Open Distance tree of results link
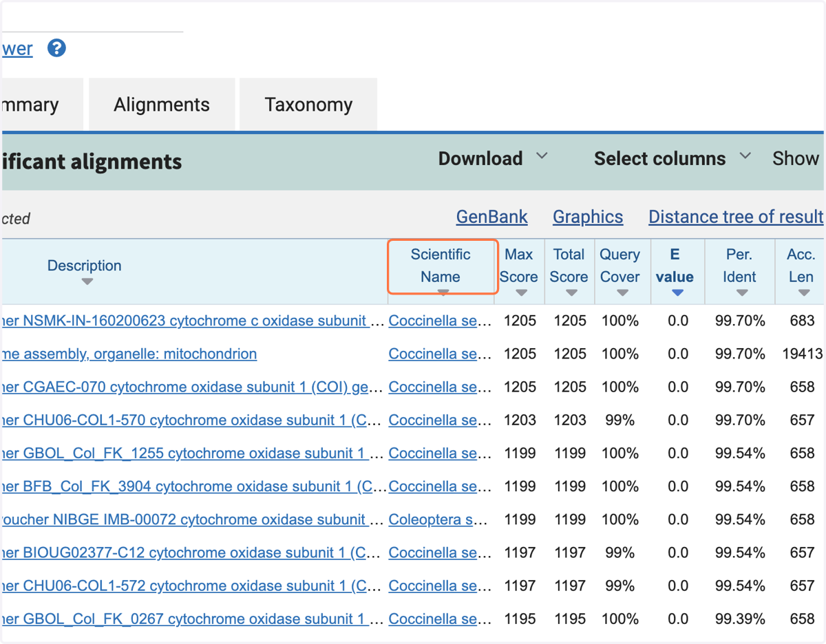This screenshot has height=644, width=826. 736,217
